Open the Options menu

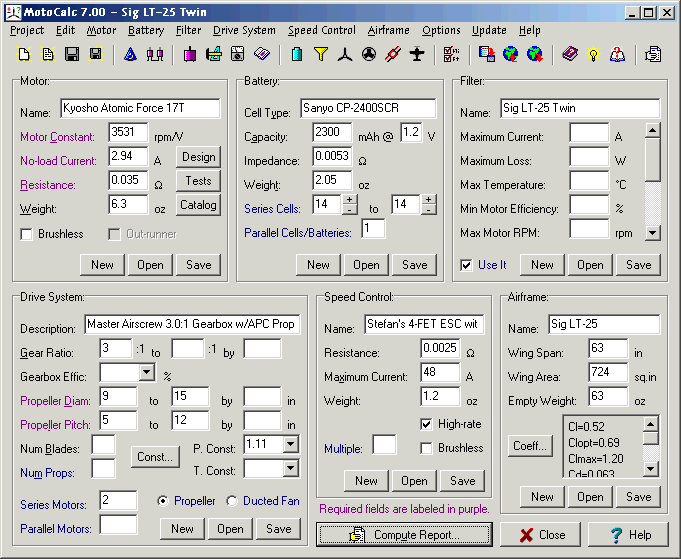(x=441, y=30)
